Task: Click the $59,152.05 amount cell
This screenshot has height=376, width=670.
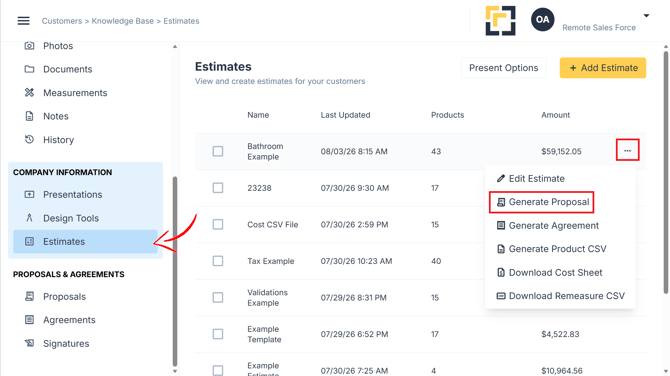Action: tap(561, 151)
